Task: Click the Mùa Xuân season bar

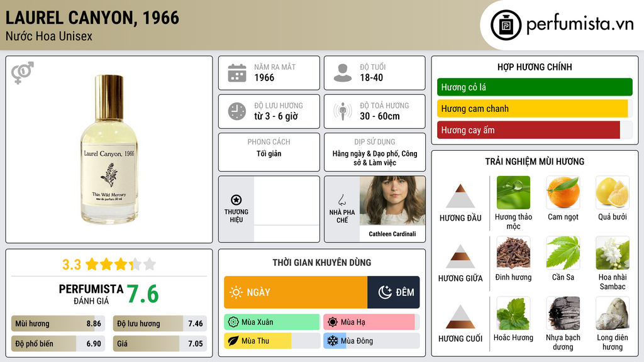Action: click(x=272, y=322)
